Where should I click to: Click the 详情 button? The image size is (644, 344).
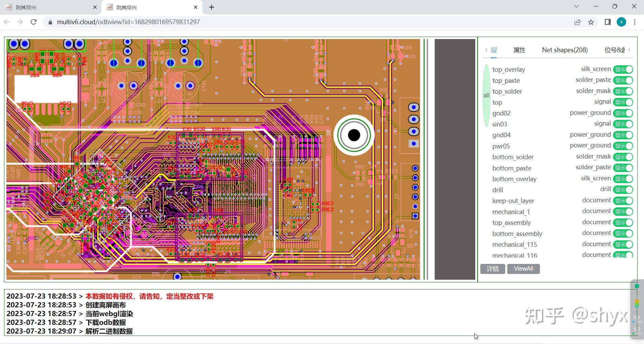click(492, 269)
